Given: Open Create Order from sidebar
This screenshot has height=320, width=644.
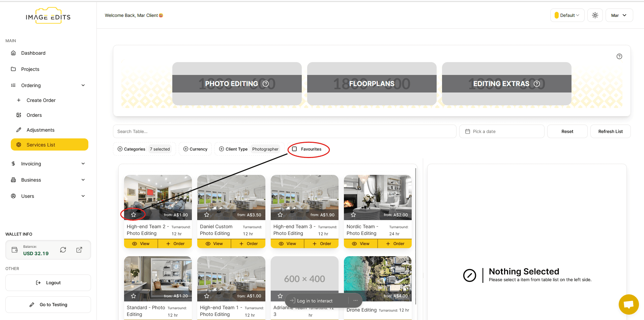Looking at the screenshot, I should pyautogui.click(x=41, y=100).
